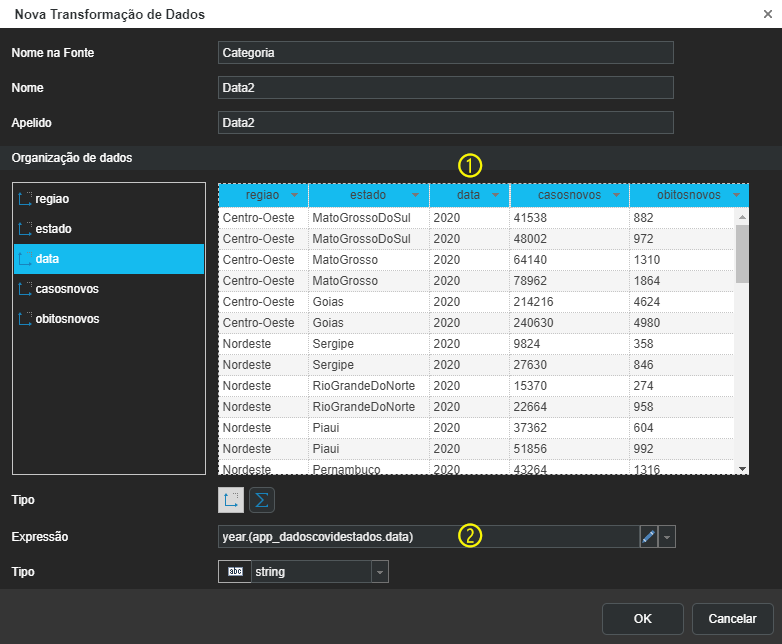The width and height of the screenshot is (782, 644).
Task: Select the highlighted data field
Action: pos(109,259)
